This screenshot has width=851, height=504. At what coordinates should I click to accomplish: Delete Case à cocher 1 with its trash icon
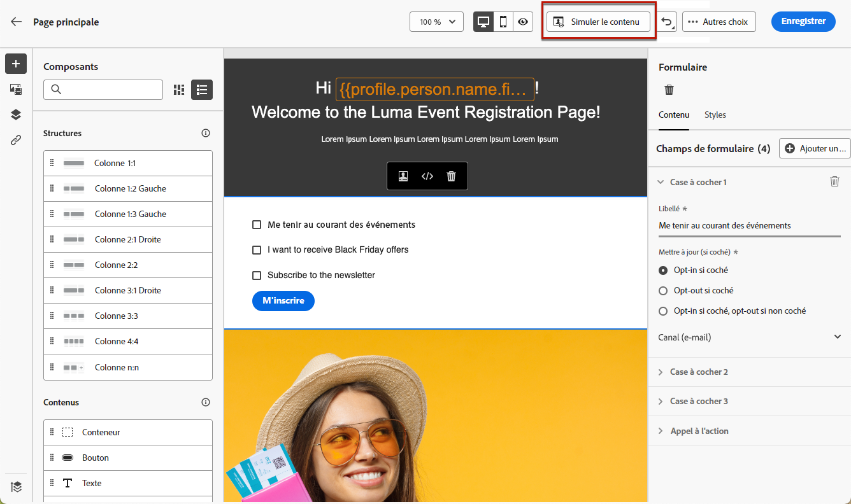point(834,181)
